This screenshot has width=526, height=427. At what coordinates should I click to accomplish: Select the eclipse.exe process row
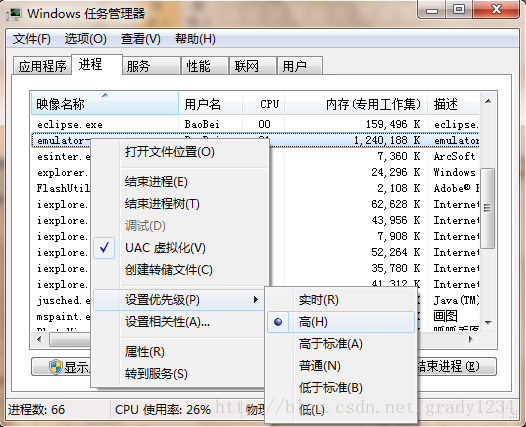pyautogui.click(x=255, y=124)
